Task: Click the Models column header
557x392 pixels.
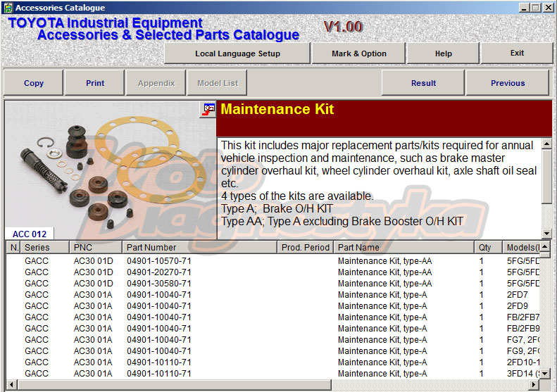Action: 521,247
